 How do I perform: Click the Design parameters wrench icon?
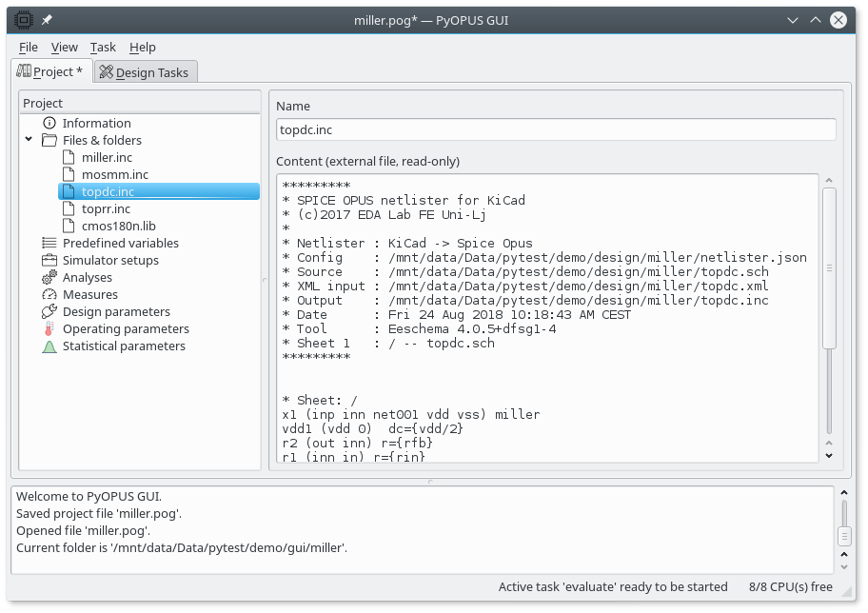[49, 311]
